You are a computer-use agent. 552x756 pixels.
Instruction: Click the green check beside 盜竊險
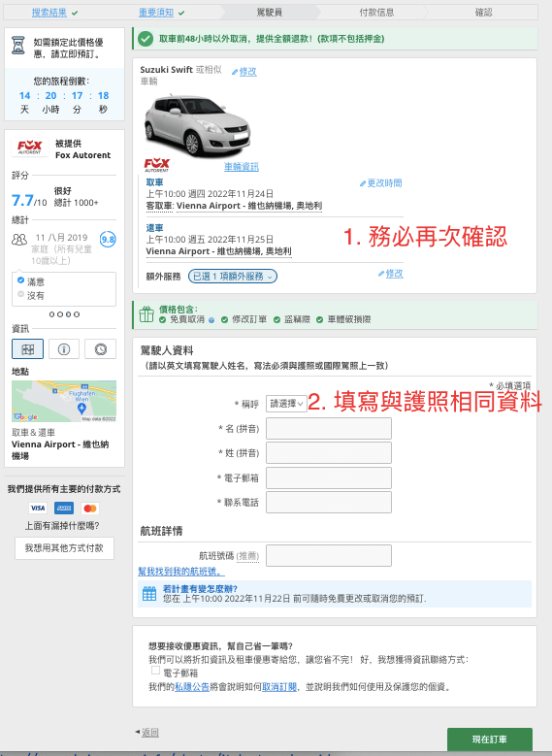(x=276, y=319)
